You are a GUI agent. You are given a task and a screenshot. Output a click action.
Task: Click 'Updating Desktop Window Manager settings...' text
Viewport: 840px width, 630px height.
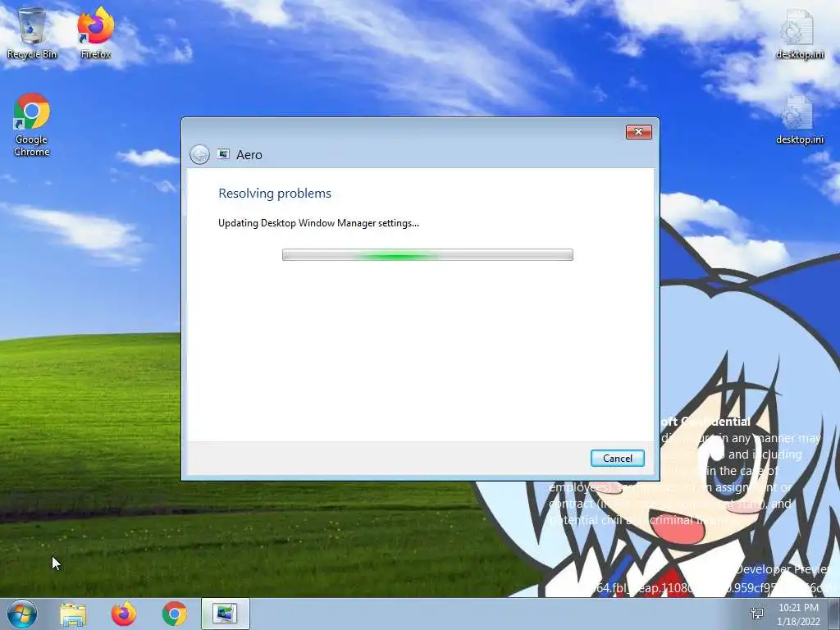[x=318, y=223]
